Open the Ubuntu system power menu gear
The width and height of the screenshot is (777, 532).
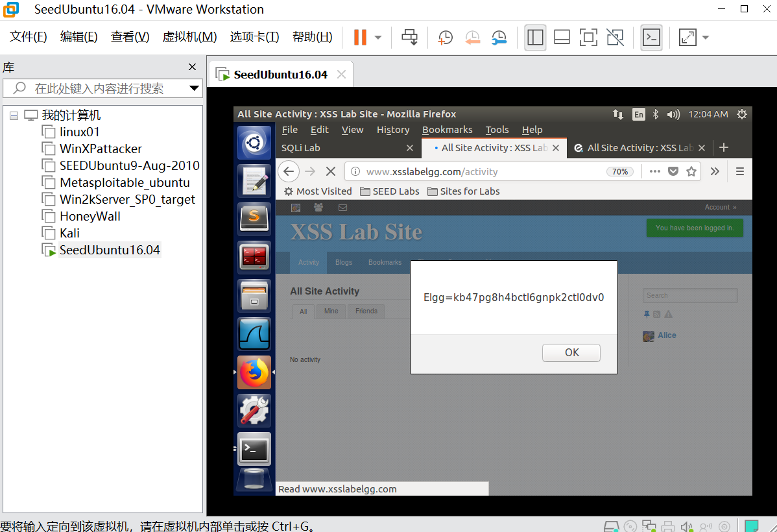coord(742,115)
